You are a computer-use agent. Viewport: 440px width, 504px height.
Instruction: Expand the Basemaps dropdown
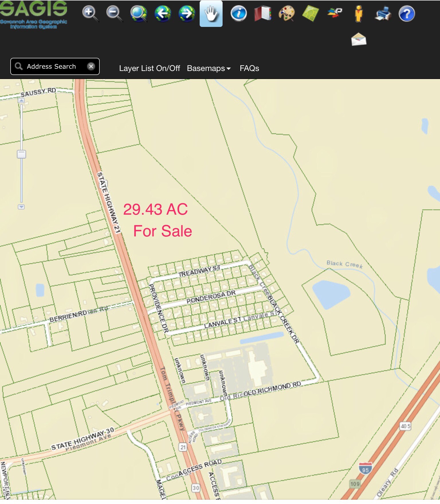(209, 68)
